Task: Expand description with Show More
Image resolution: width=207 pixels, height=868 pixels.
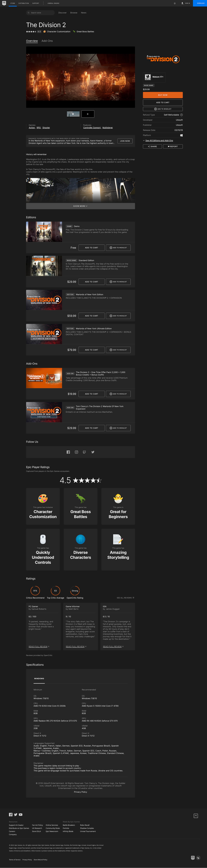Action: coord(80,206)
